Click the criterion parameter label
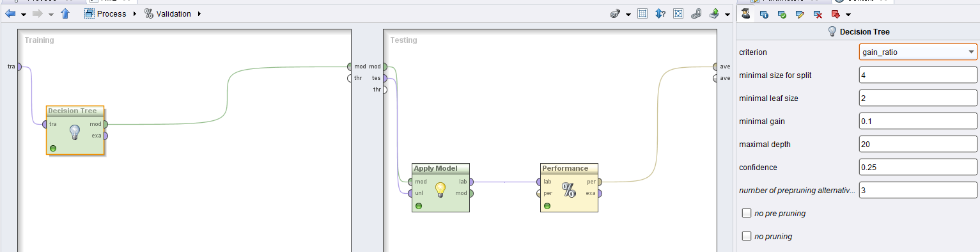 pos(753,52)
